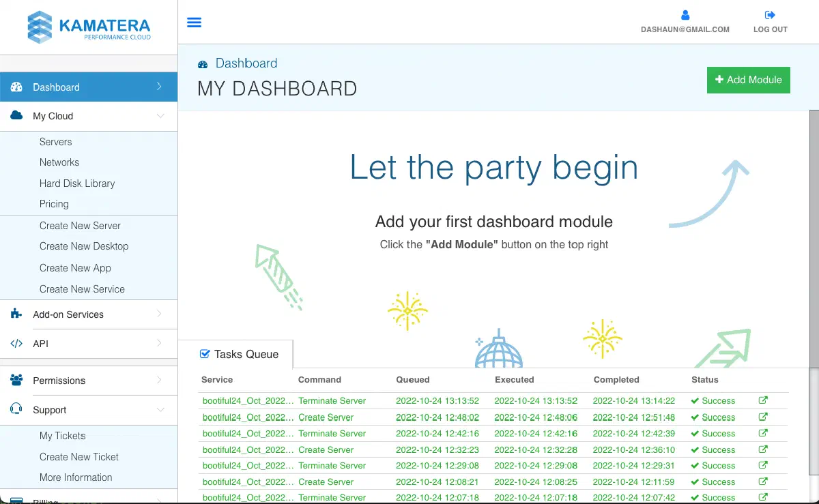Open the user account icon for dashaun@gmail.com

685,15
